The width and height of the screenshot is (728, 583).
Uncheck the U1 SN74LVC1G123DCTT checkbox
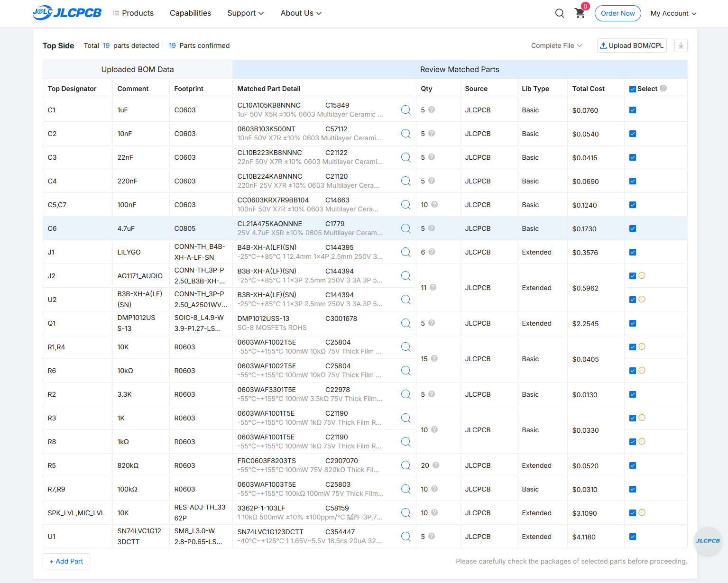point(633,537)
